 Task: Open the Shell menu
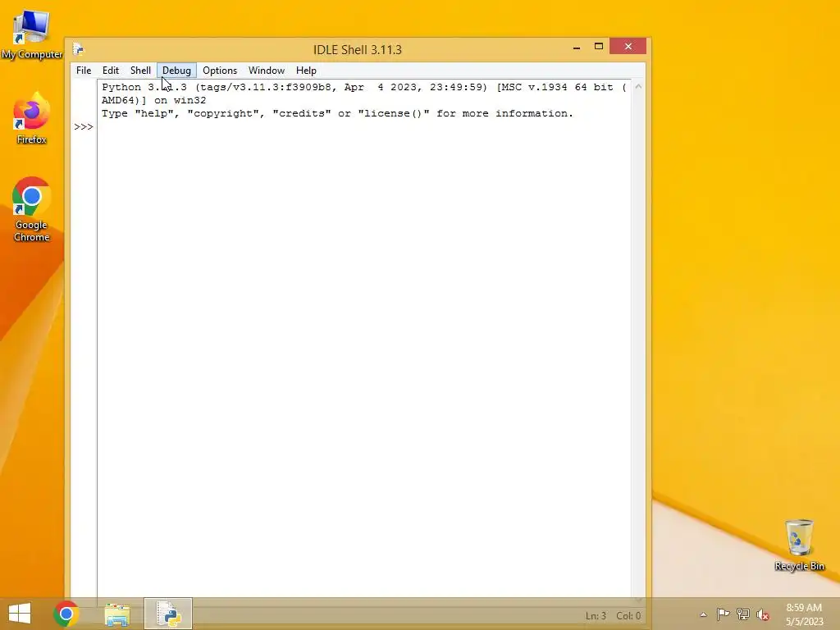[x=140, y=71]
